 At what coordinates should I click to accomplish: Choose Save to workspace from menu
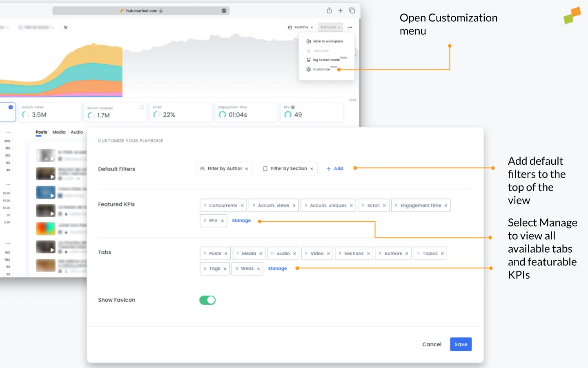[x=327, y=41]
